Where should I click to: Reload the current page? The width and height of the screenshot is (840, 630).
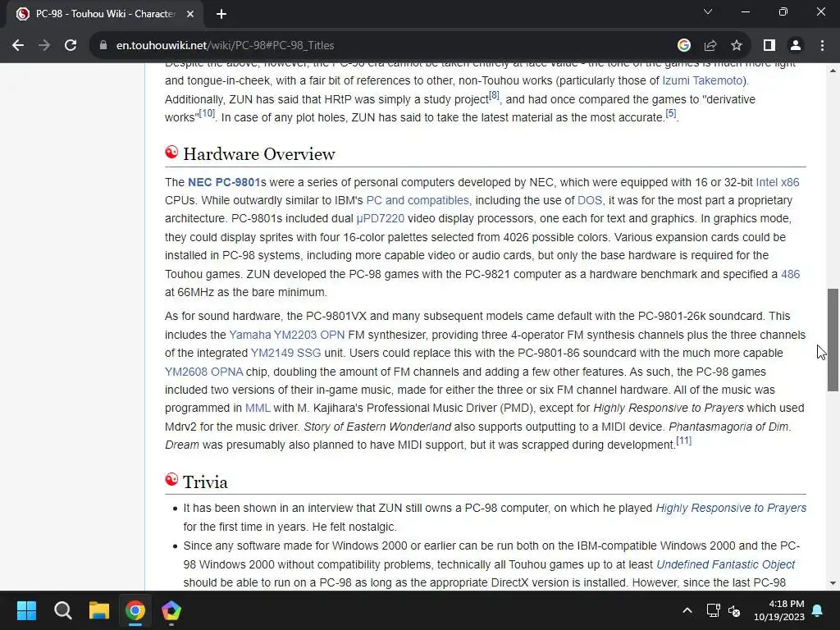coord(71,46)
